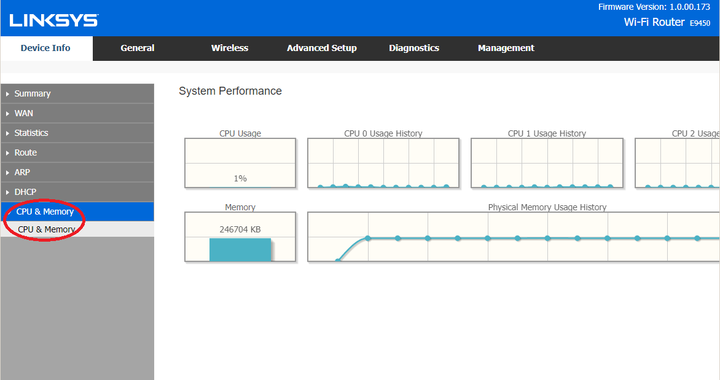
Task: Click the System Performance heading
Action: click(230, 91)
